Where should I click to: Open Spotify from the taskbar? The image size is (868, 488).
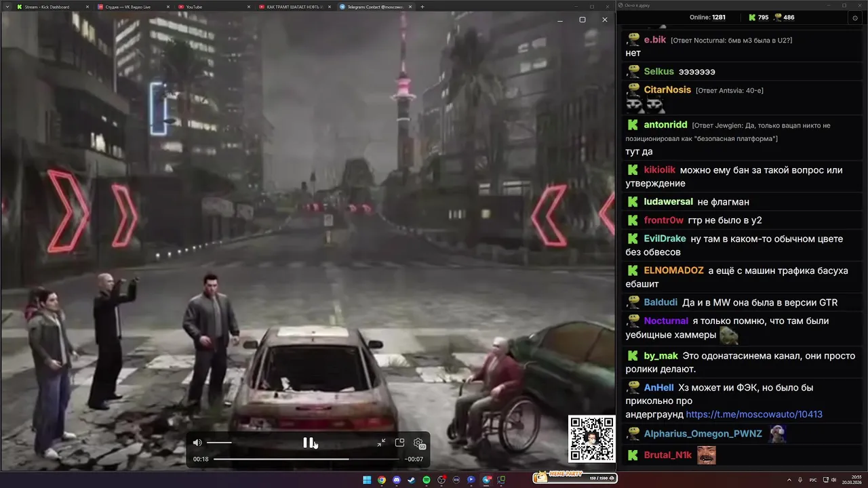pyautogui.click(x=427, y=480)
